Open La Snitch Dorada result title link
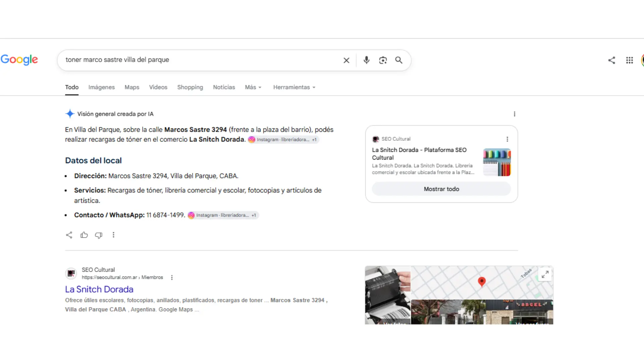 point(99,289)
